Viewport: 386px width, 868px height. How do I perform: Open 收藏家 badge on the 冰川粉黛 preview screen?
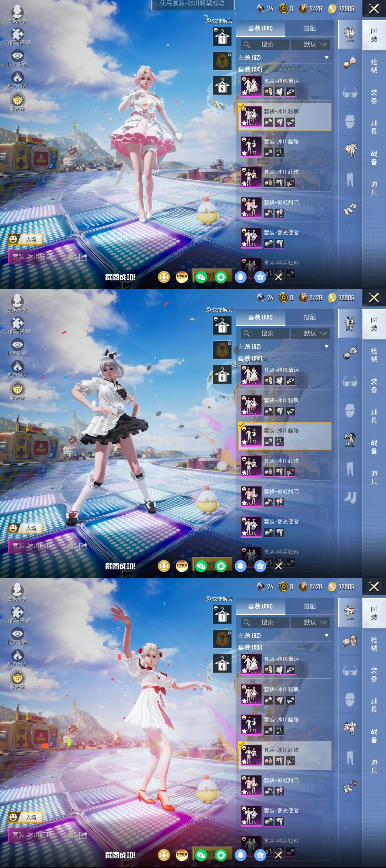pos(17,102)
